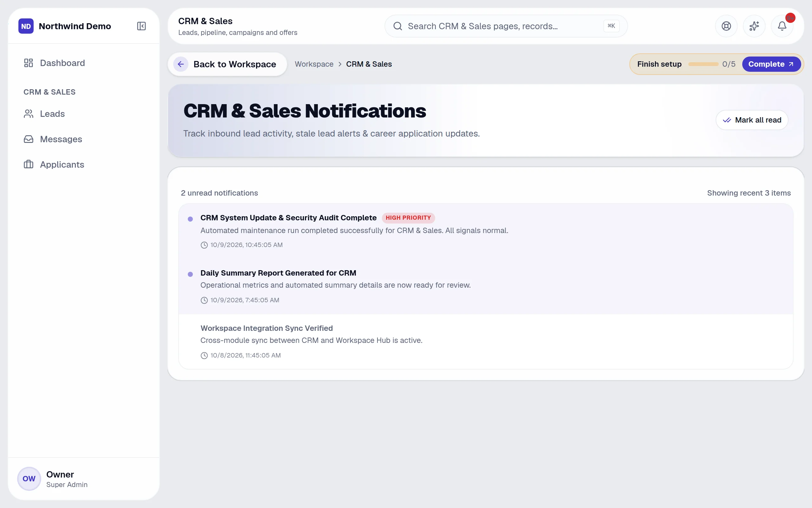Click the back arrow icon
Screen dimensions: 812x508
[180, 64]
